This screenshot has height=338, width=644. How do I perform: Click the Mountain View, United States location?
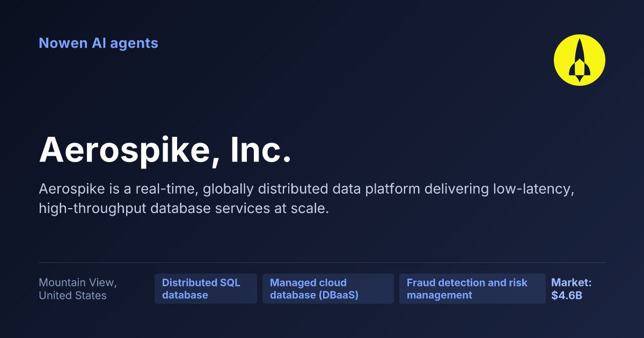[x=78, y=289]
